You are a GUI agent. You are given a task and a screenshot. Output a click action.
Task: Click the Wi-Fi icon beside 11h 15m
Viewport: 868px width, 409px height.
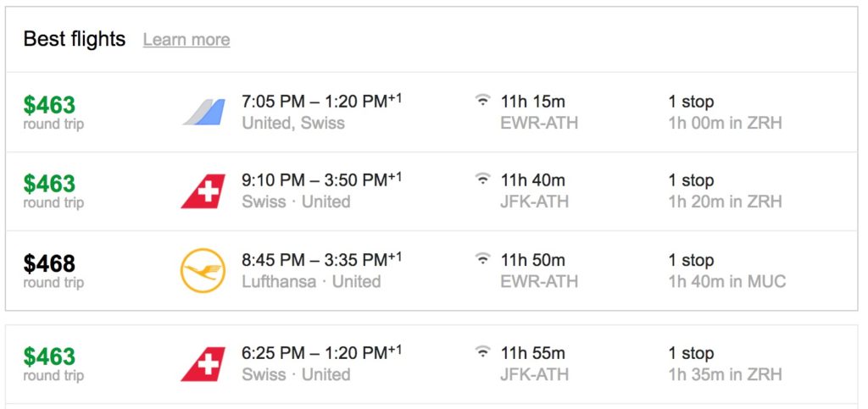click(482, 102)
